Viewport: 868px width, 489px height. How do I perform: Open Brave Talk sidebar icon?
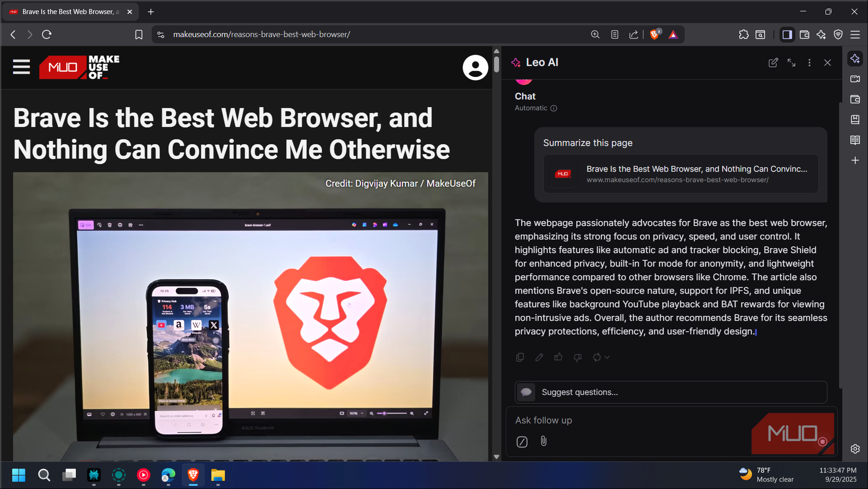coord(855,79)
